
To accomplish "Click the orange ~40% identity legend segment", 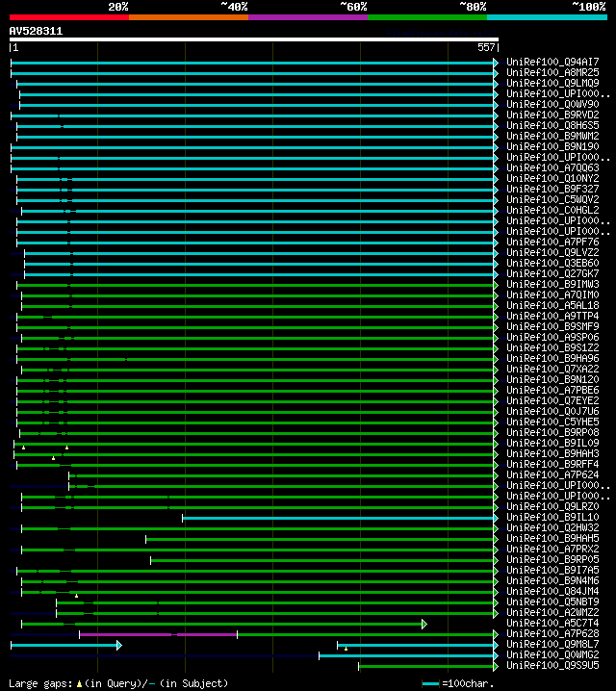I will click(189, 17).
